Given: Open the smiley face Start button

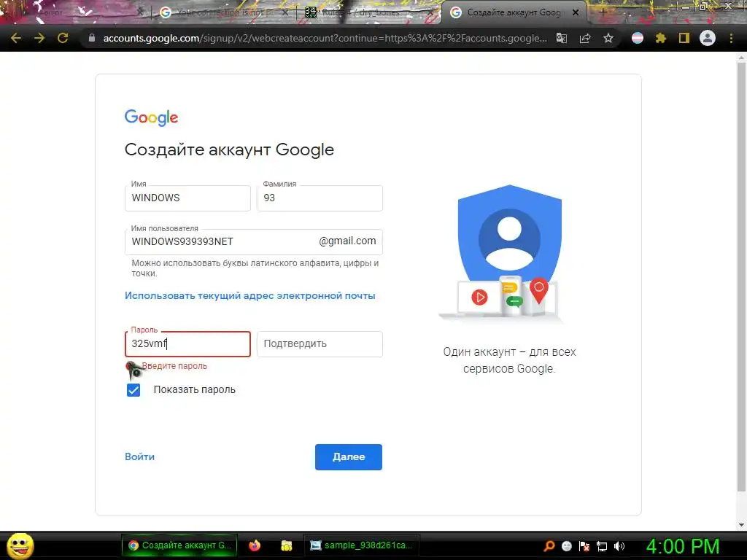Looking at the screenshot, I should click(x=20, y=545).
